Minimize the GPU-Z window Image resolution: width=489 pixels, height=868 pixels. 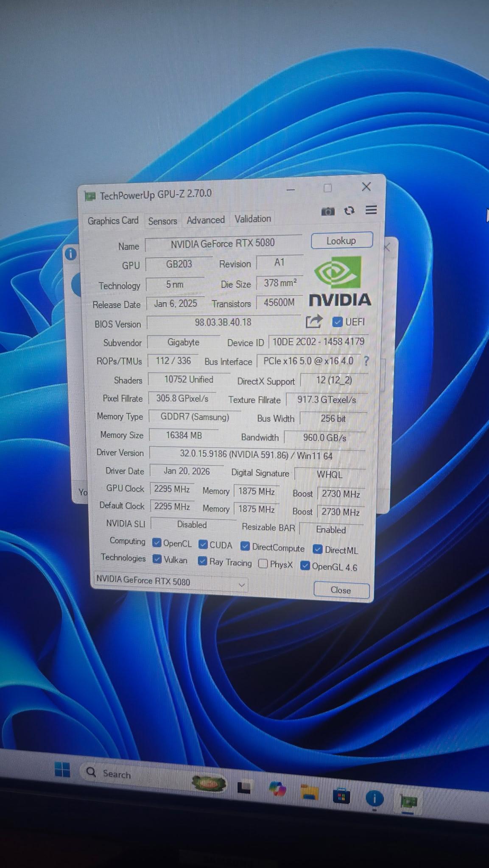291,189
